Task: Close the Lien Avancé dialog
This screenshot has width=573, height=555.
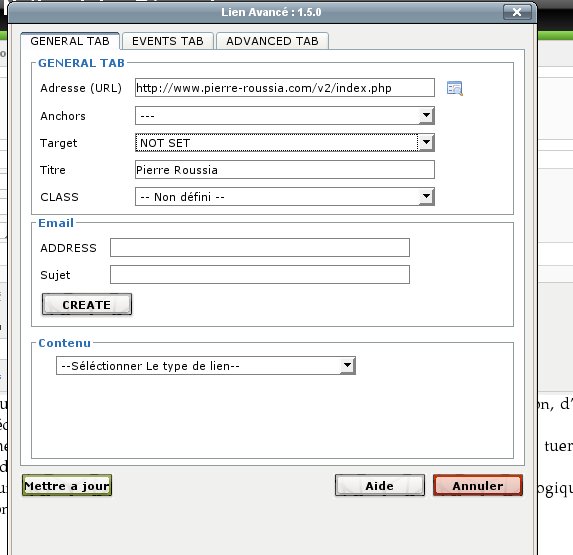Action: (517, 12)
